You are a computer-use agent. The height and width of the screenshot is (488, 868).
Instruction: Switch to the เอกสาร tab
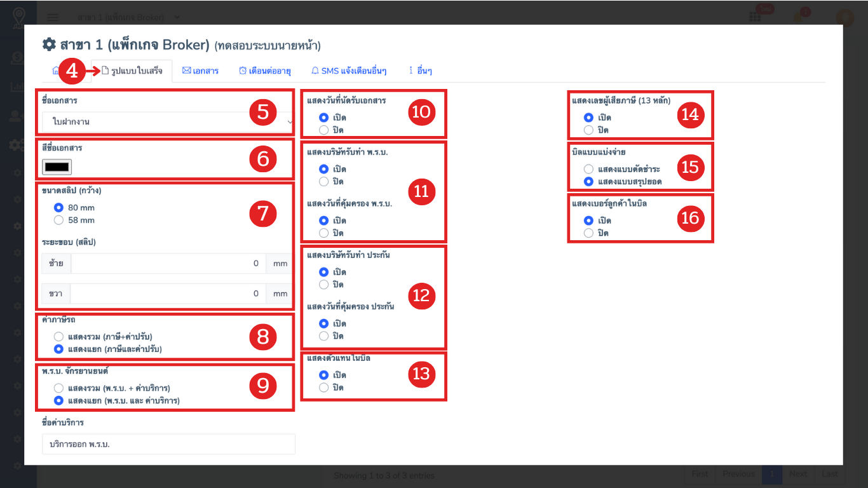click(200, 71)
